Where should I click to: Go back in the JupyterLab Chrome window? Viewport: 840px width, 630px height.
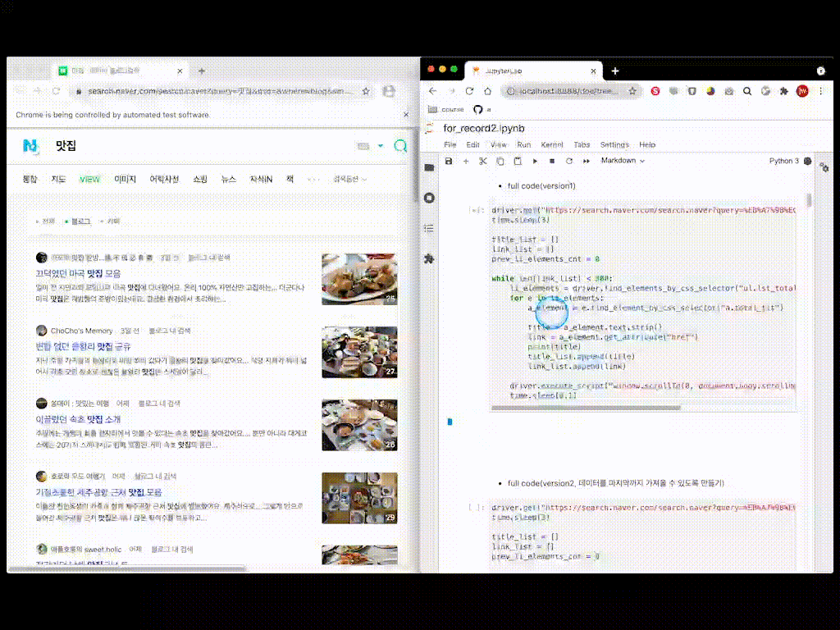[x=433, y=91]
